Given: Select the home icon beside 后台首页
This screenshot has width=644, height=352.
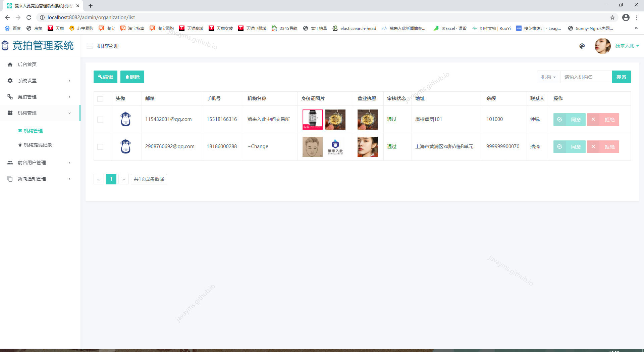Looking at the screenshot, I should pos(10,64).
